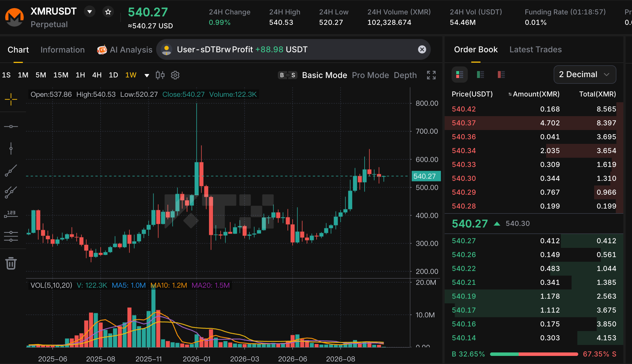632x364 pixels.
Task: Open the AI Analysis tab
Action: [131, 50]
